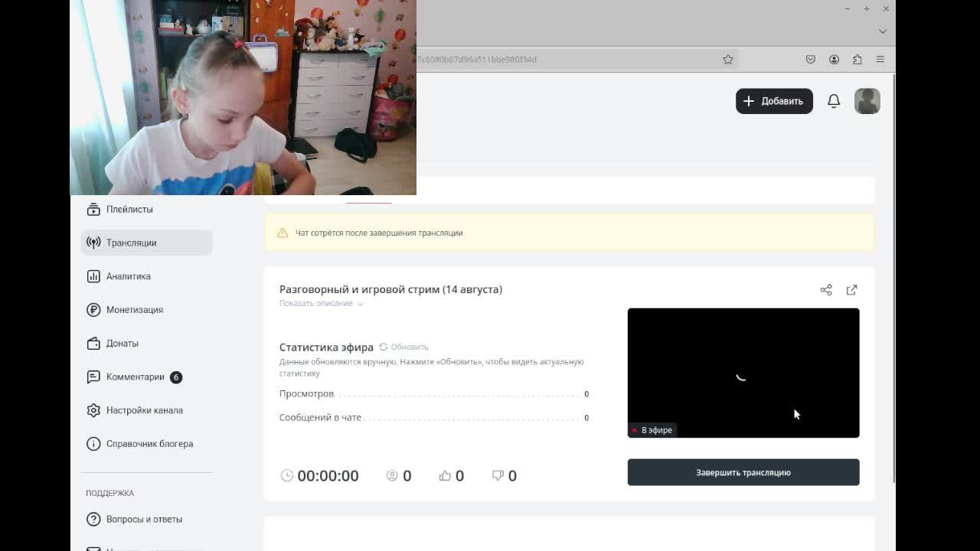This screenshot has width=980, height=551.
Task: Open Донаты section
Action: 145,344
